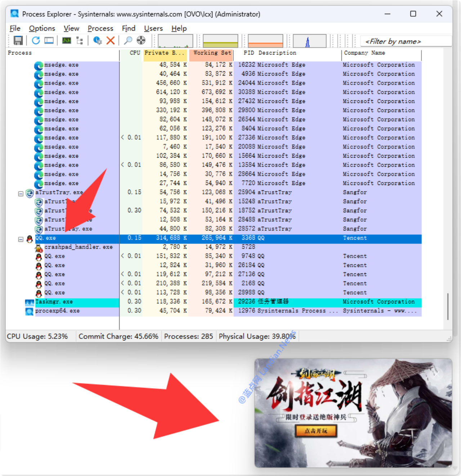Image resolution: width=461 pixels, height=476 pixels.
Task: Collapse the aTrustTray.exe process tree
Action: pos(21,194)
